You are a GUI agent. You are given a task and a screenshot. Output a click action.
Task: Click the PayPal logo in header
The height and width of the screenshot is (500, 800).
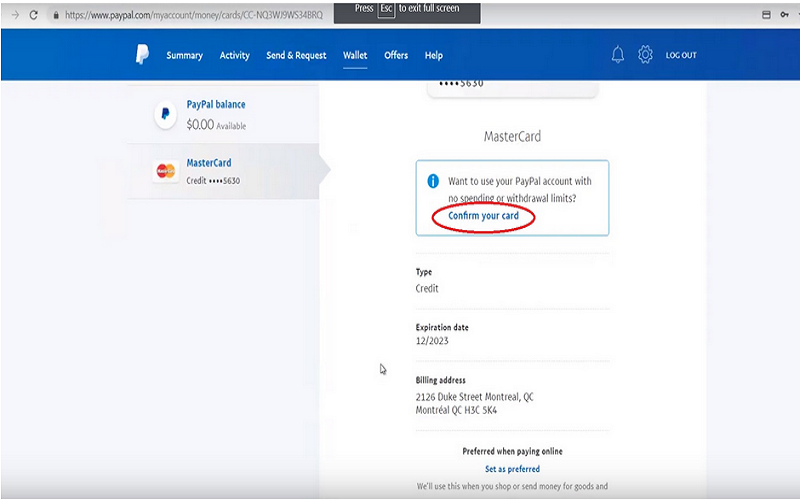(x=142, y=55)
